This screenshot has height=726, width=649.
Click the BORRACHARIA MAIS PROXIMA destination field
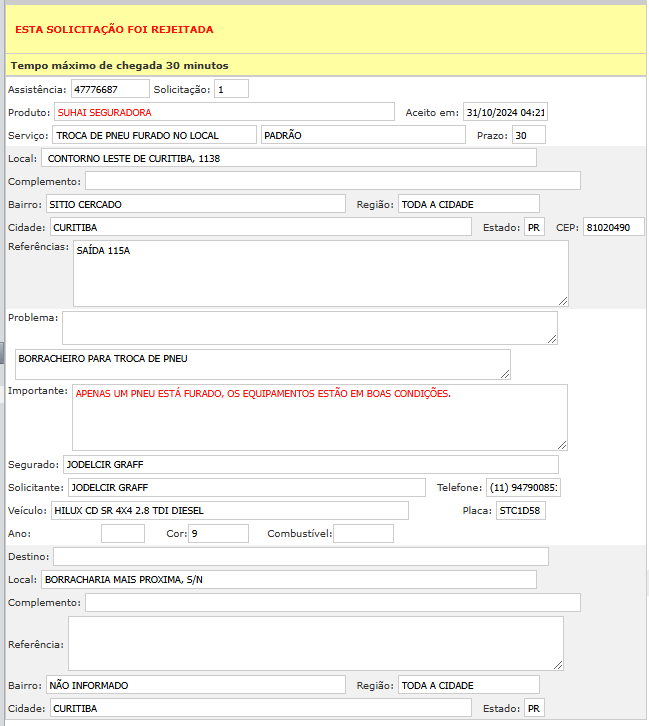point(288,579)
